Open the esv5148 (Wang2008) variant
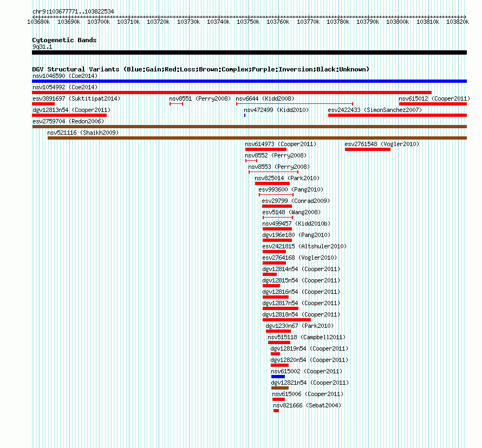The height and width of the screenshot is (448, 482). click(x=291, y=212)
